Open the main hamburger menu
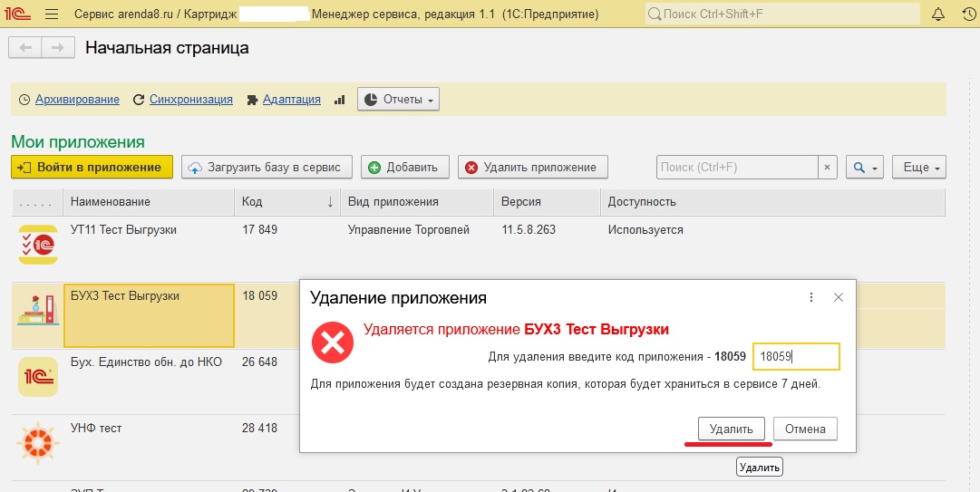980x492 pixels. point(51,14)
